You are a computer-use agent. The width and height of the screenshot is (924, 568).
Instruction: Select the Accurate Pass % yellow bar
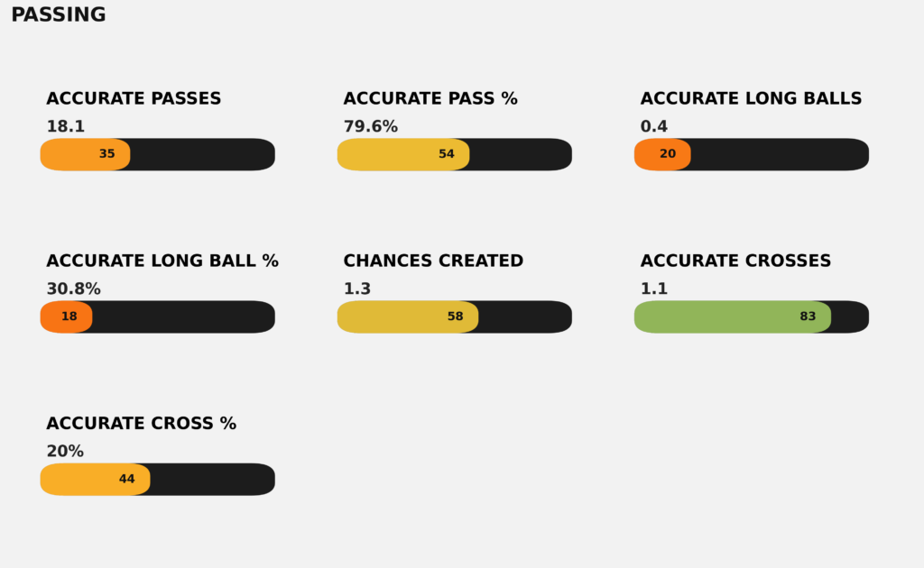[404, 154]
